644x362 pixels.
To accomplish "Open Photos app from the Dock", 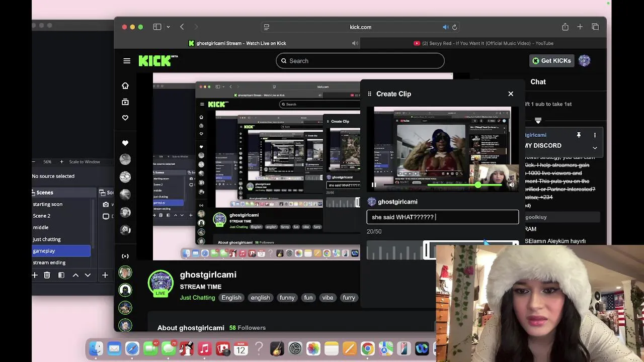I will 313,348.
